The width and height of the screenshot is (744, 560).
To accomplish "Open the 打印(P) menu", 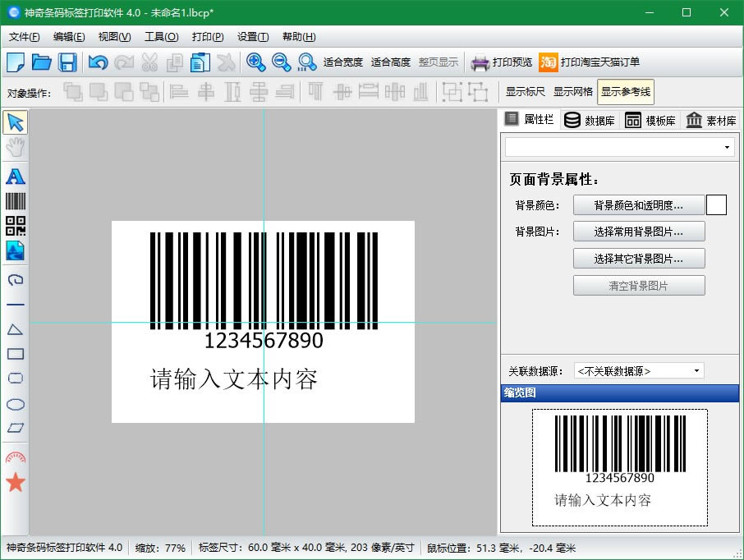I will [208, 37].
